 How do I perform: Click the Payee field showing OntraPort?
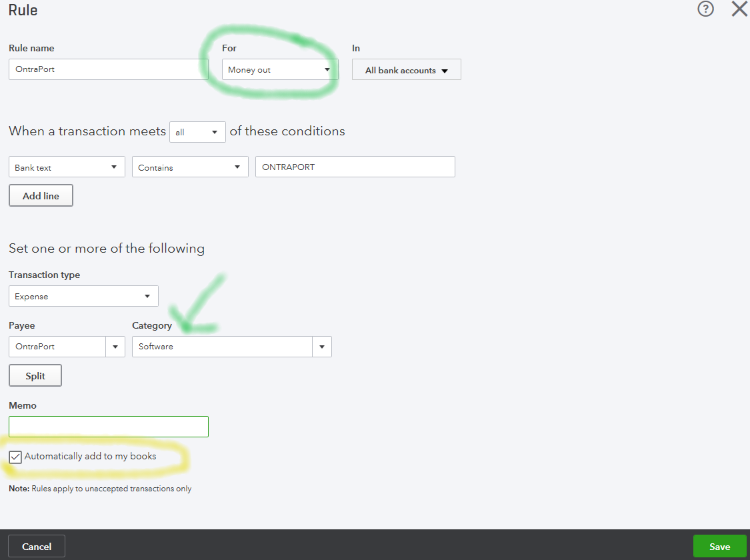57,347
